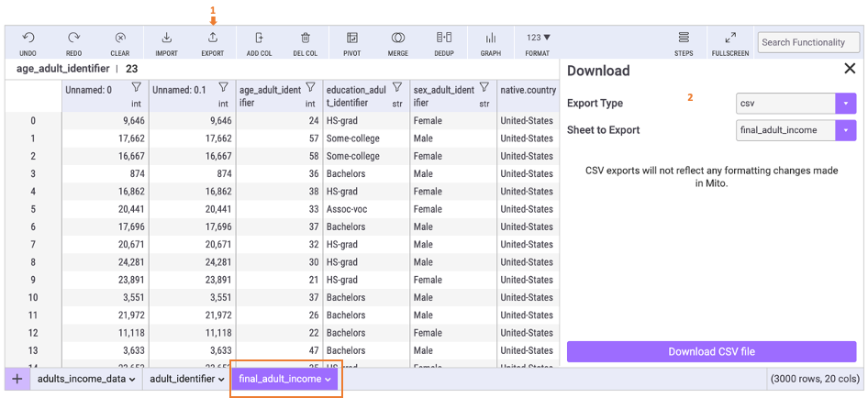Viewport: 868px width, 398px height.
Task: Select age_adult_identifier column header
Action: tap(270, 95)
